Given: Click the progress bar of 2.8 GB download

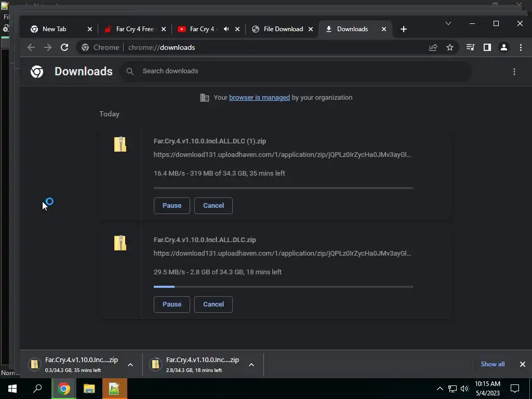Looking at the screenshot, I should [283, 287].
